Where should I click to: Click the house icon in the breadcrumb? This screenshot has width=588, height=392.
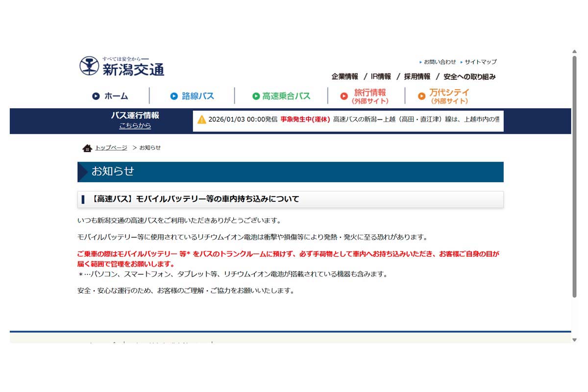[x=87, y=147]
